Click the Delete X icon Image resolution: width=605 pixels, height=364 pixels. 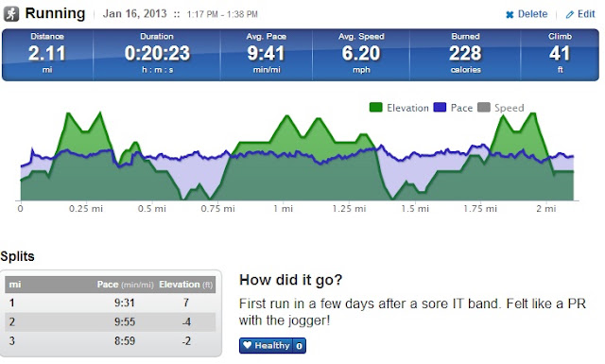tap(510, 15)
